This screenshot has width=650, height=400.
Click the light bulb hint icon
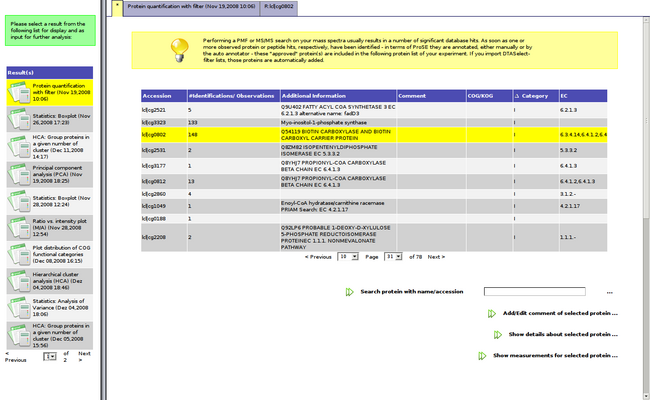coord(179,50)
